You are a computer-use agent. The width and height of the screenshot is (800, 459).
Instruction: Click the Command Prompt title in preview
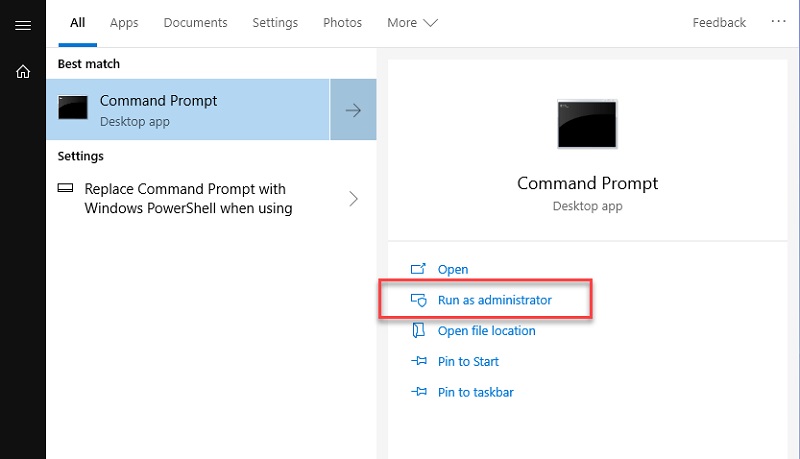click(587, 183)
